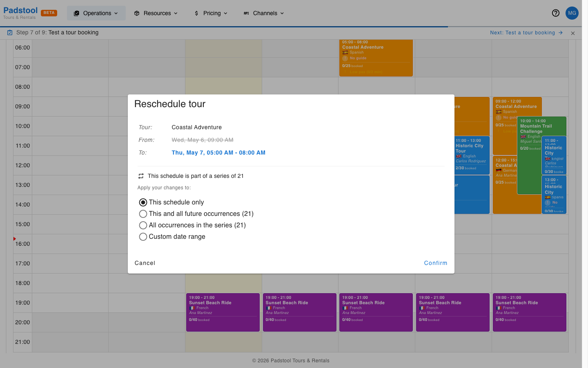
Task: Open the Channels menu
Action: [x=264, y=13]
